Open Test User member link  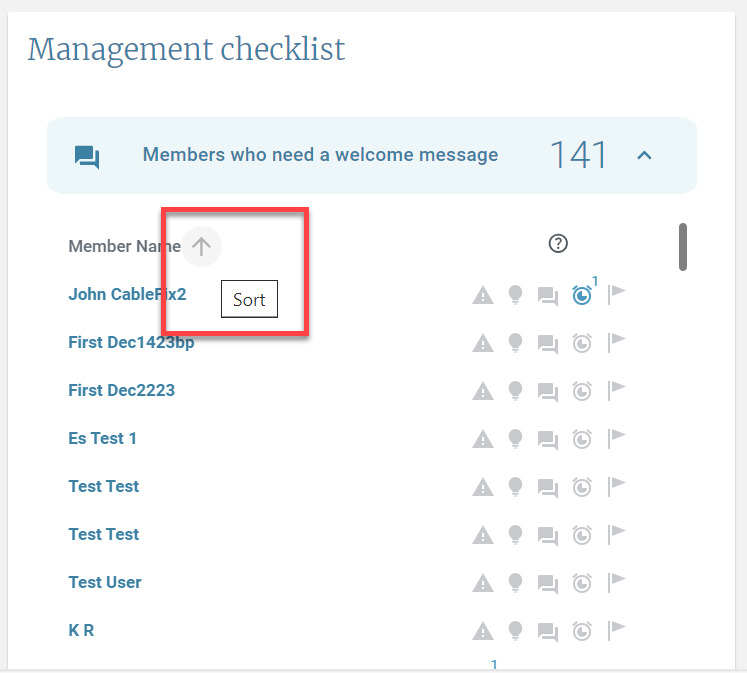[105, 582]
